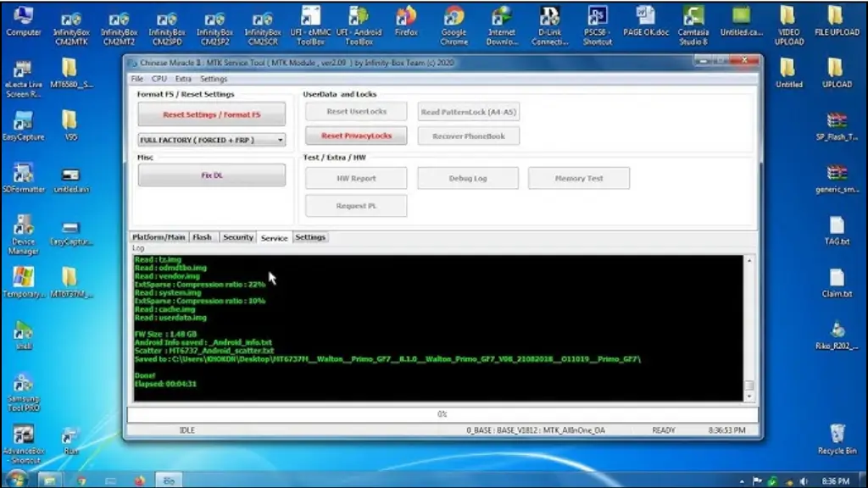Click the READY status text

point(663,430)
